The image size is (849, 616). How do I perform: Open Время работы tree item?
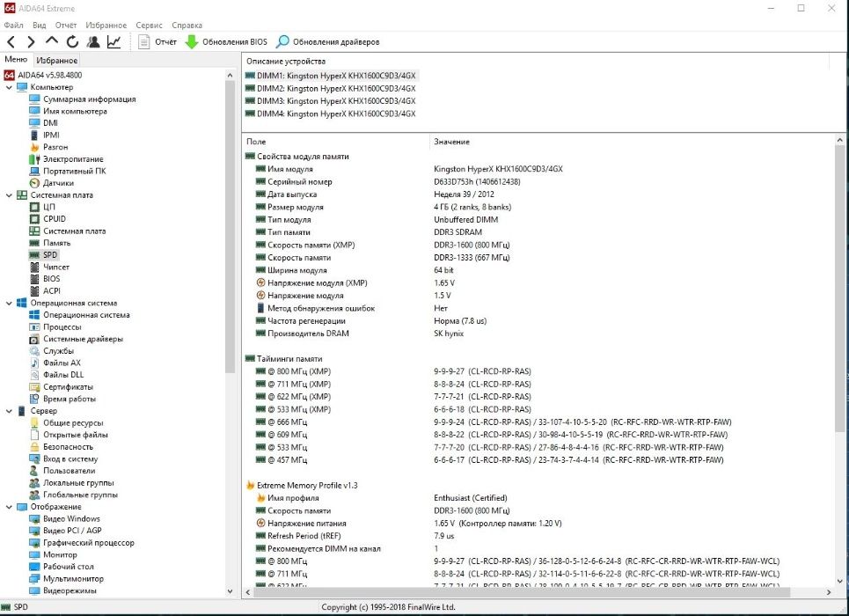[62, 399]
